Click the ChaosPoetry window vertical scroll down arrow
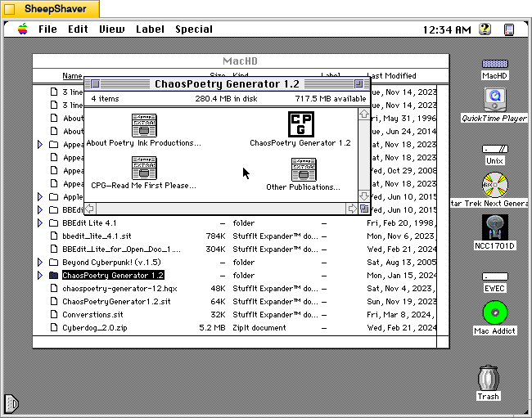Image resolution: width=532 pixels, height=418 pixels. [364, 196]
